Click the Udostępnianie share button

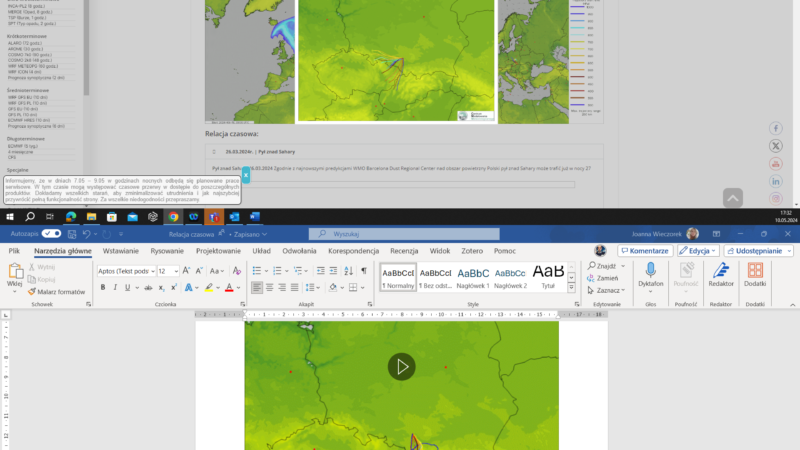tap(758, 251)
